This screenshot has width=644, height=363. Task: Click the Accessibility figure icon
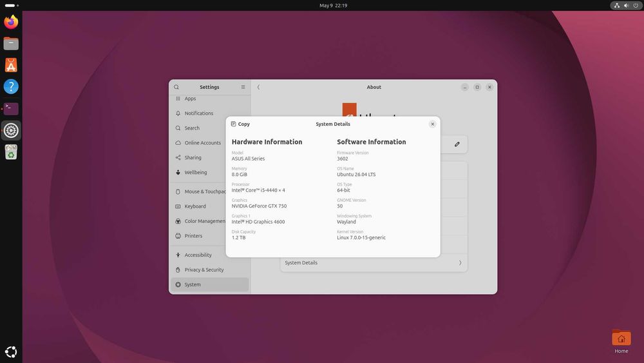178,255
